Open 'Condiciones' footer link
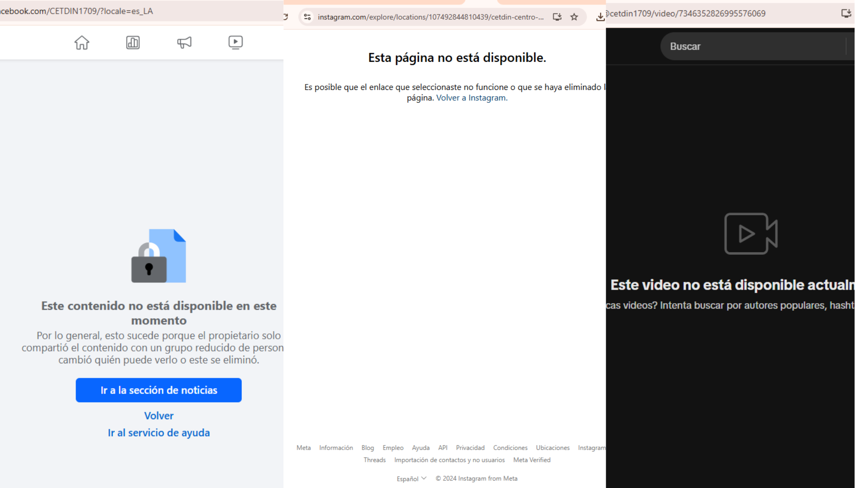Image resolution: width=868 pixels, height=488 pixels. [510, 448]
